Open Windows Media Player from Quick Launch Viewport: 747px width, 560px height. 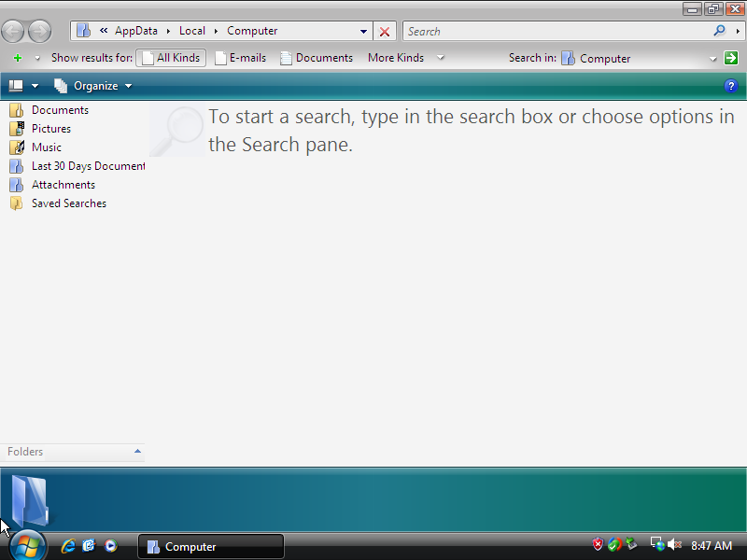tap(110, 546)
